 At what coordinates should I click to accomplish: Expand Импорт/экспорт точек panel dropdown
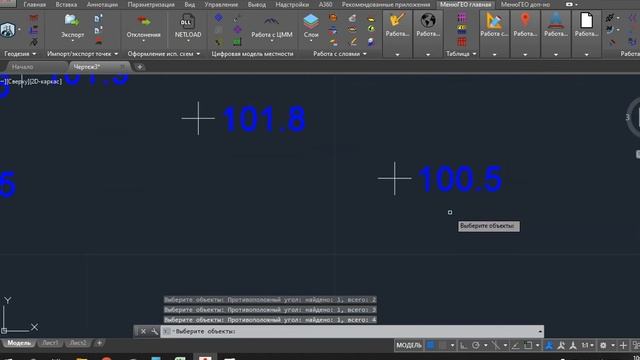116,54
